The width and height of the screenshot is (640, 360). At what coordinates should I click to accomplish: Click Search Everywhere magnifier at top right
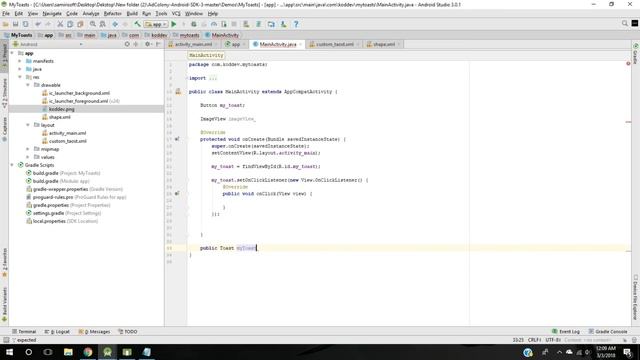tap(625, 24)
